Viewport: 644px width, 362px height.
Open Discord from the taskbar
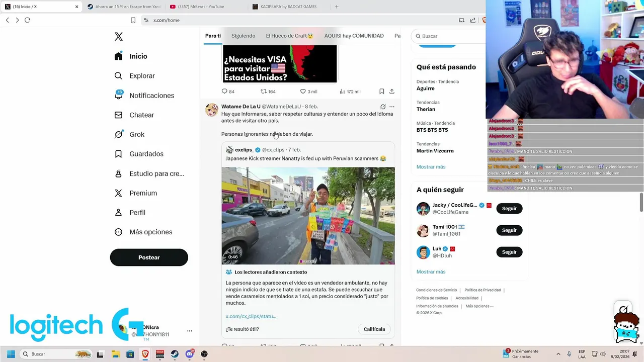[190, 354]
